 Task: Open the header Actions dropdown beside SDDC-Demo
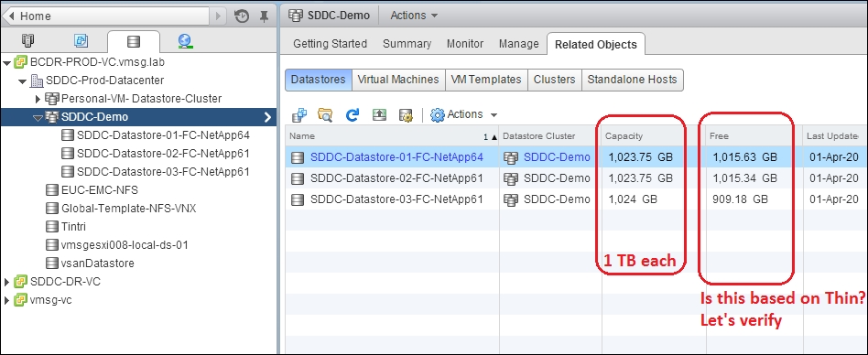414,16
